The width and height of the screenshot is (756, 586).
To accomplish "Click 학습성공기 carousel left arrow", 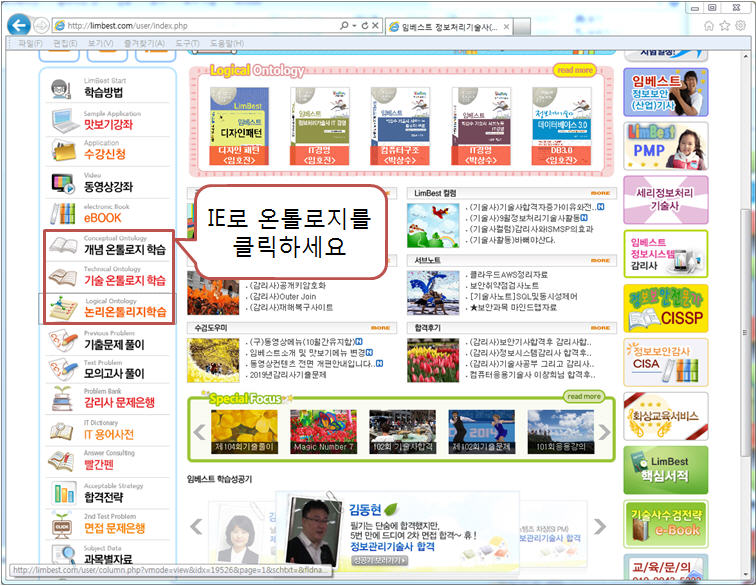I will click(196, 526).
